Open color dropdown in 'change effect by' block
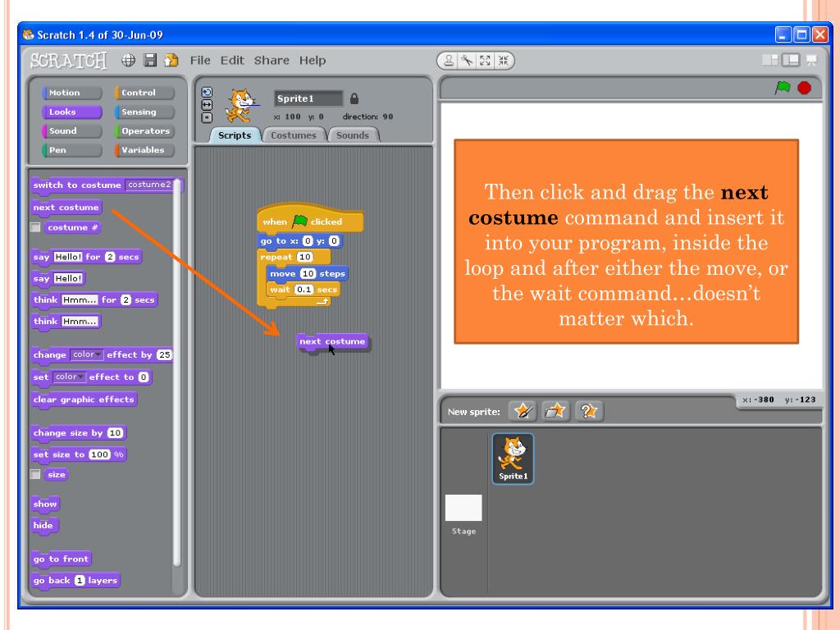Image resolution: width=840 pixels, height=630 pixels. coord(86,354)
